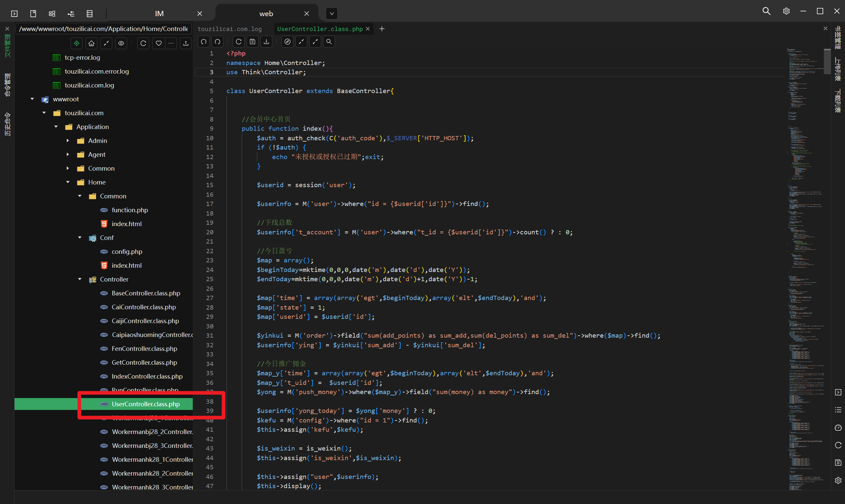
Task: Click the server list icon in top toolbar
Action: coord(90,14)
